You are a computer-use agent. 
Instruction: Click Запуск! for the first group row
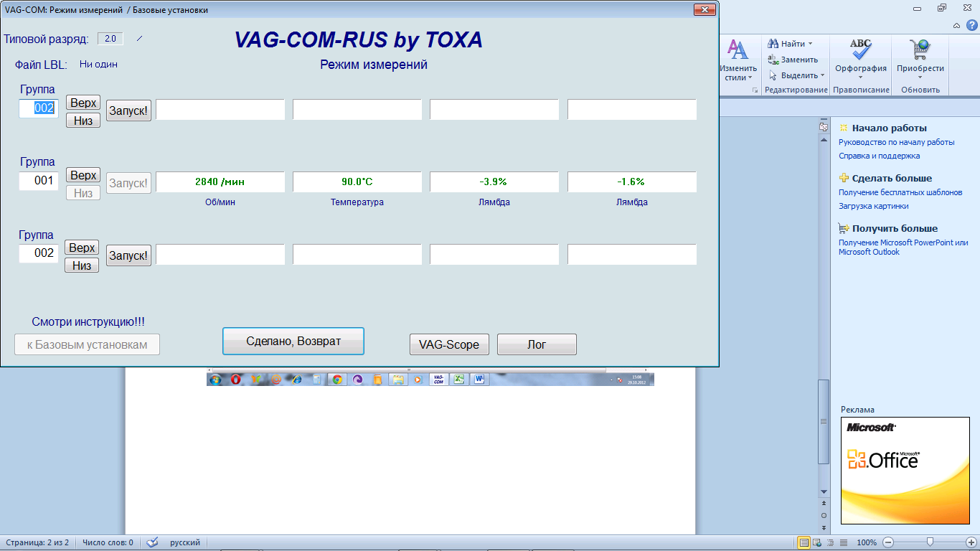tap(128, 110)
